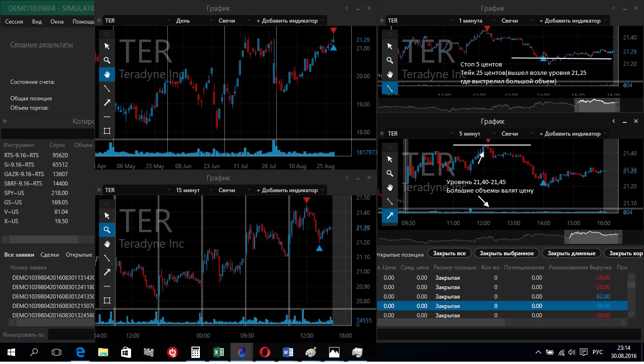Open the Вид menu
Image resolution: width=644 pixels, height=364 pixels.
(37, 22)
